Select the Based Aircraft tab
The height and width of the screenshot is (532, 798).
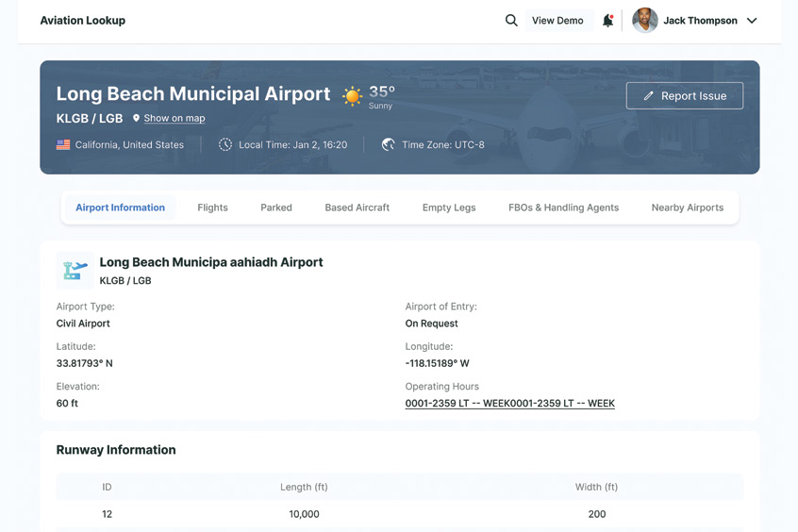point(357,208)
